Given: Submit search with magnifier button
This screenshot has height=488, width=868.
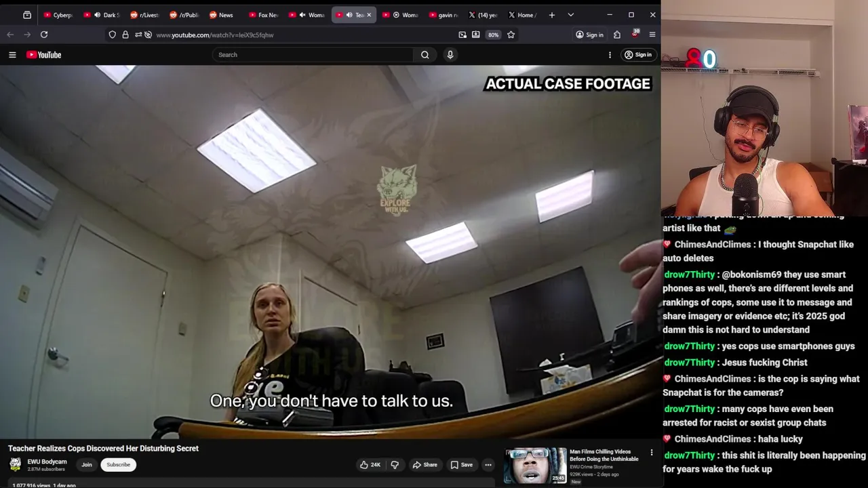Looking at the screenshot, I should (425, 55).
